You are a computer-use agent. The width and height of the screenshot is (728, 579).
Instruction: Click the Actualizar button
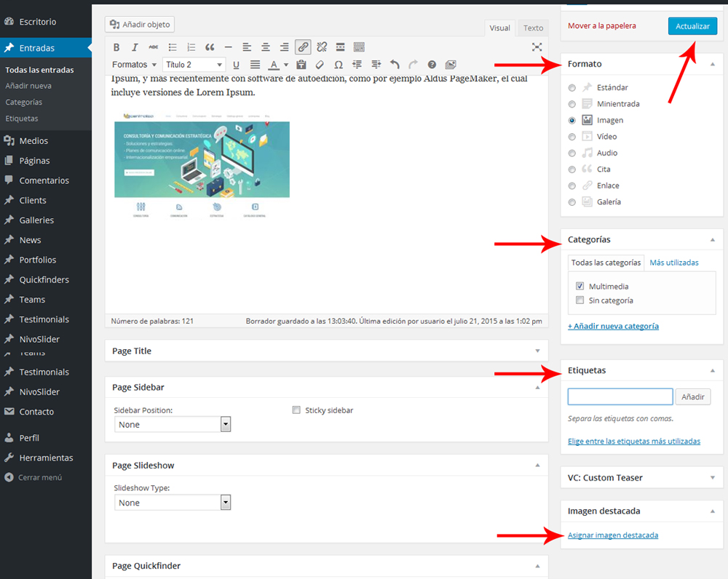click(692, 26)
